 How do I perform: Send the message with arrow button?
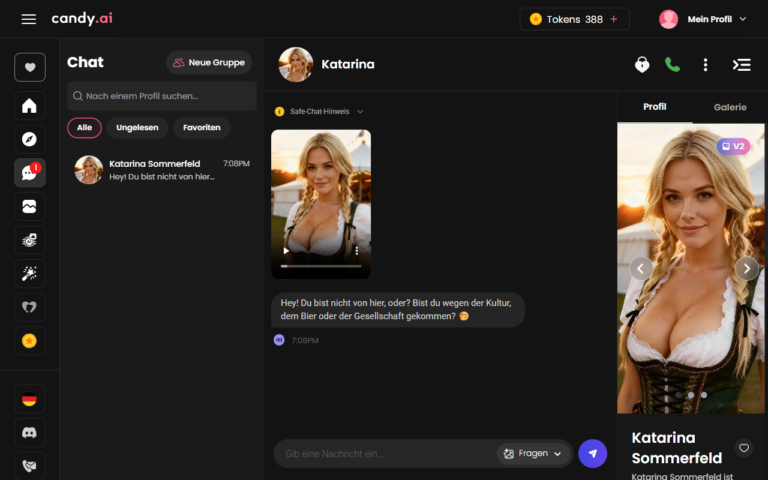593,454
